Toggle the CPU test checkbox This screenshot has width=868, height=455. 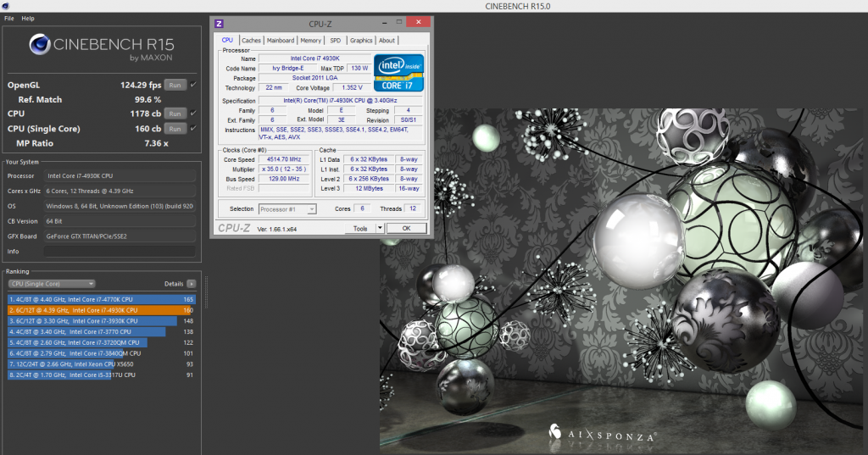pos(193,114)
